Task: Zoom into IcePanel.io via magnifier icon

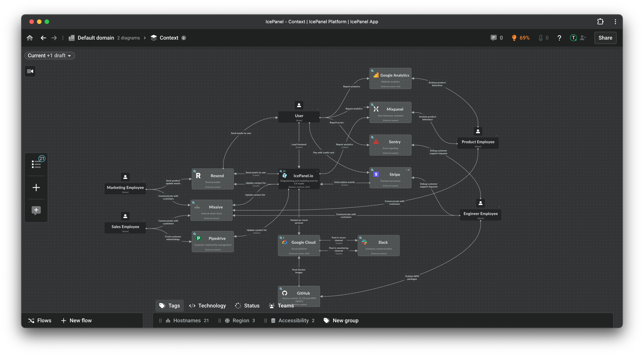Action: pyautogui.click(x=281, y=171)
